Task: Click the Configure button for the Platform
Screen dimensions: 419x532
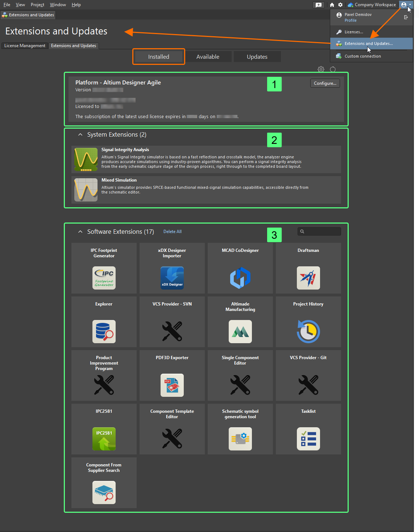Action: coord(324,83)
